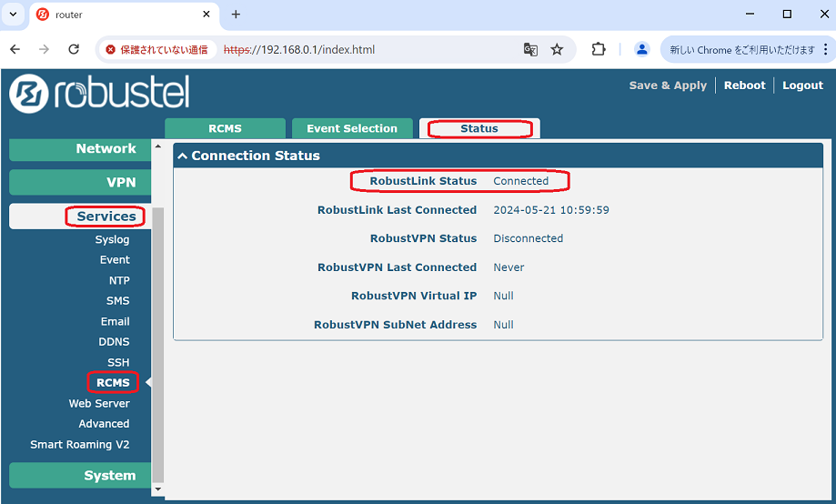Minimize the Chrome window
Viewport: 836px width, 504px height.
tap(750, 15)
